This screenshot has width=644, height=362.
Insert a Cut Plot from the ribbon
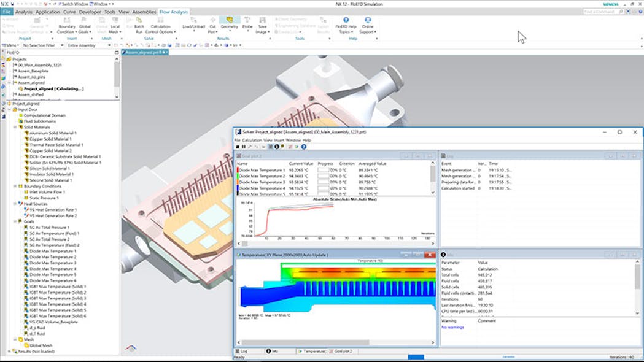coord(212,25)
